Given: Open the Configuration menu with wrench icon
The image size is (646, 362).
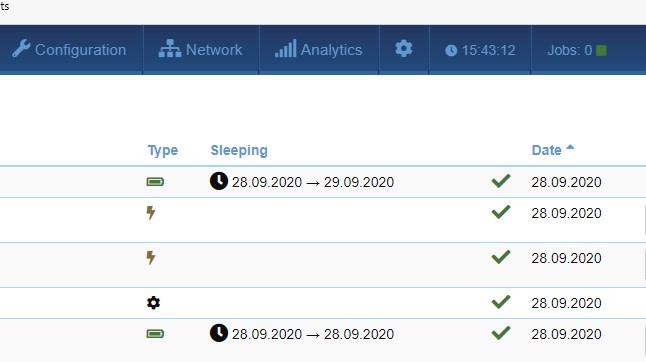Looking at the screenshot, I should [x=69, y=50].
